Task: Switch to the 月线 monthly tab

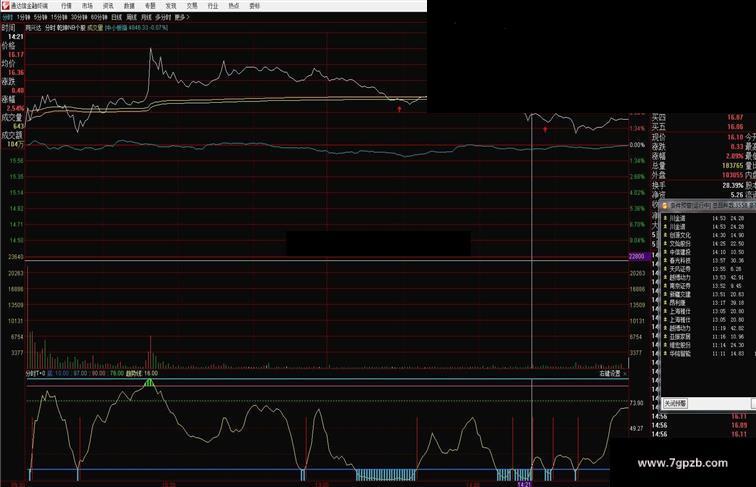Action: pyautogui.click(x=146, y=17)
